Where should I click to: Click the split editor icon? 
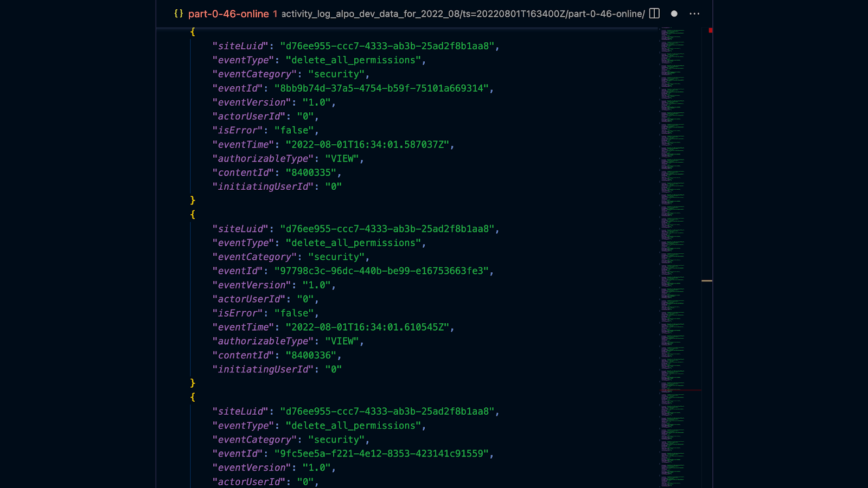(654, 14)
